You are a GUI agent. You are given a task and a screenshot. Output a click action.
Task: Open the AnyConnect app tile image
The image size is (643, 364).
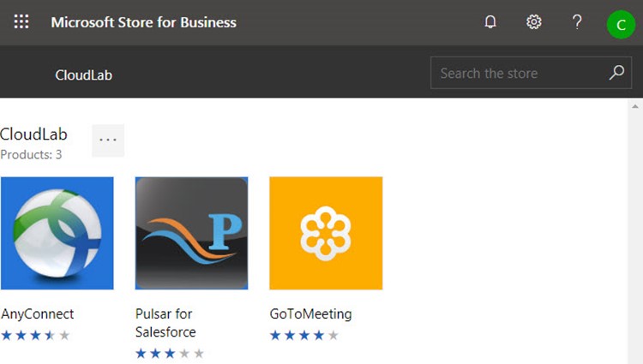click(57, 233)
